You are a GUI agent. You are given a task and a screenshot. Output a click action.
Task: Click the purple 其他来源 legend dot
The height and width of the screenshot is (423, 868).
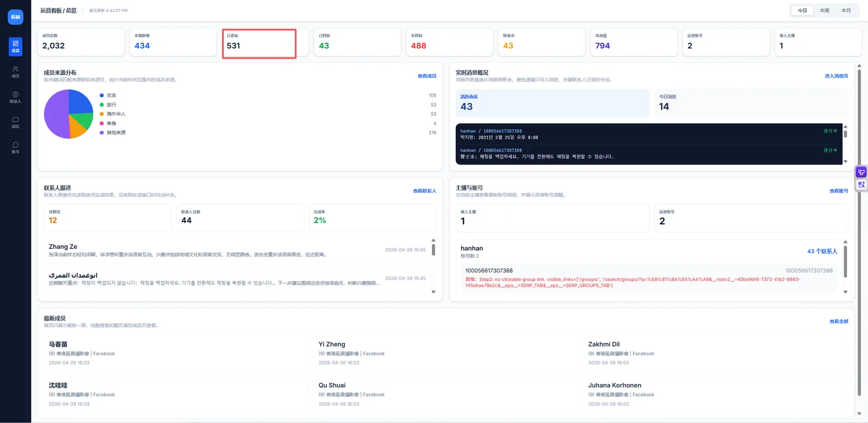tap(101, 132)
